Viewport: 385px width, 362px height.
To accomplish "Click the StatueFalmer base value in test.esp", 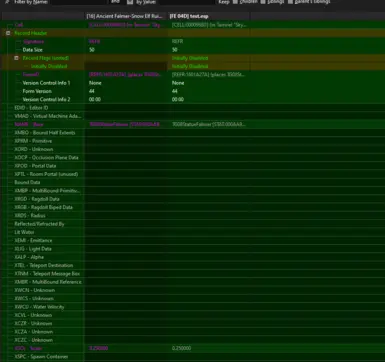I will (x=209, y=124).
